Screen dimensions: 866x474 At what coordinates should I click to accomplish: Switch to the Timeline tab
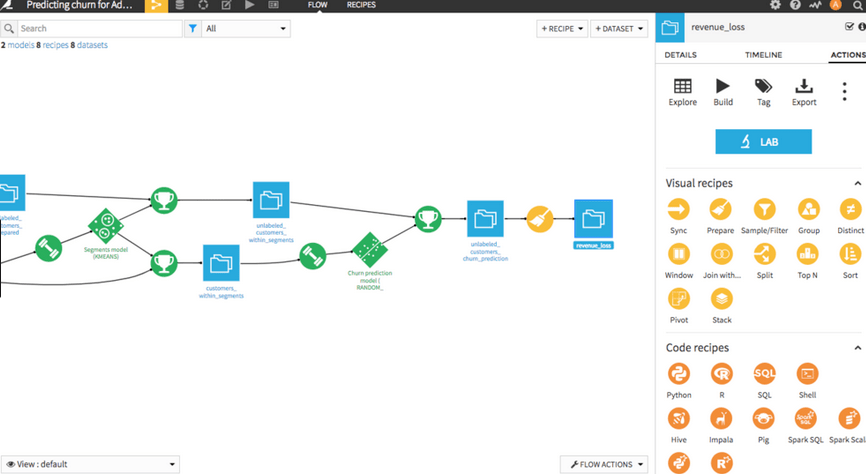tap(763, 55)
